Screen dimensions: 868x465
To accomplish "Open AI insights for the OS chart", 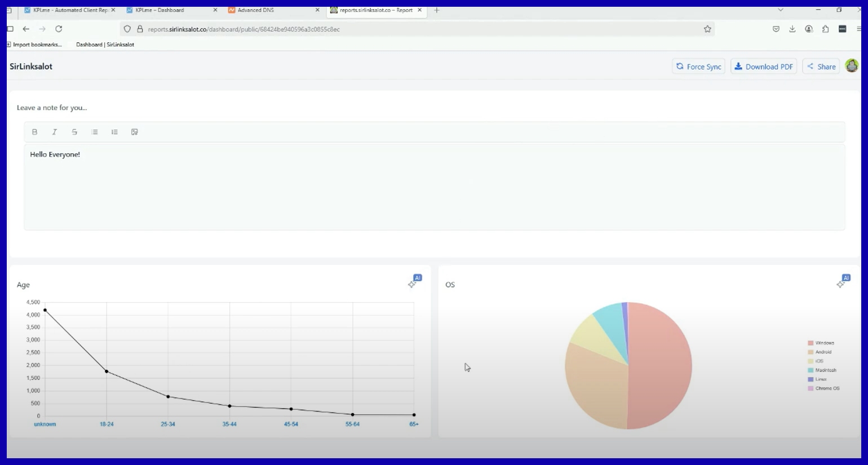I will [843, 281].
